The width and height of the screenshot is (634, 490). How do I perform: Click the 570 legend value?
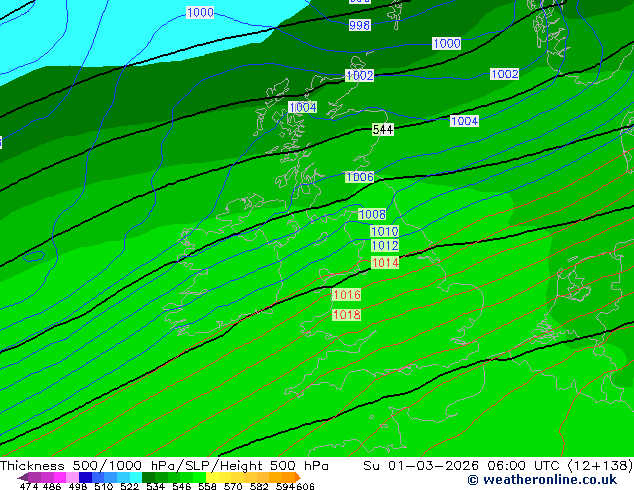(x=233, y=486)
